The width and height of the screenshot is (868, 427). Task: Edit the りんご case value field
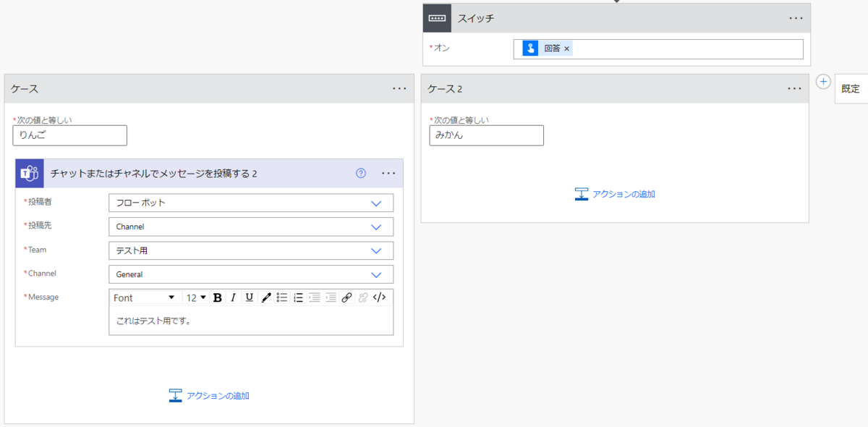click(69, 135)
